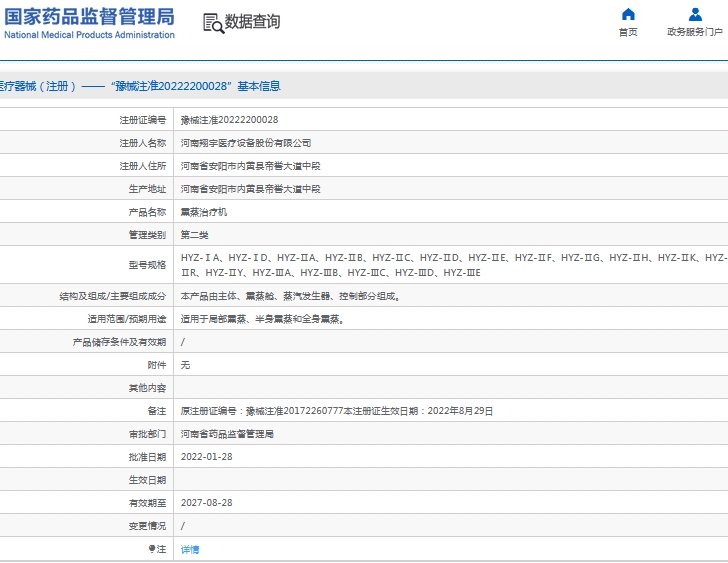728x563 pixels.
Task: Click expiry date 2027-08-28
Action: pos(206,503)
